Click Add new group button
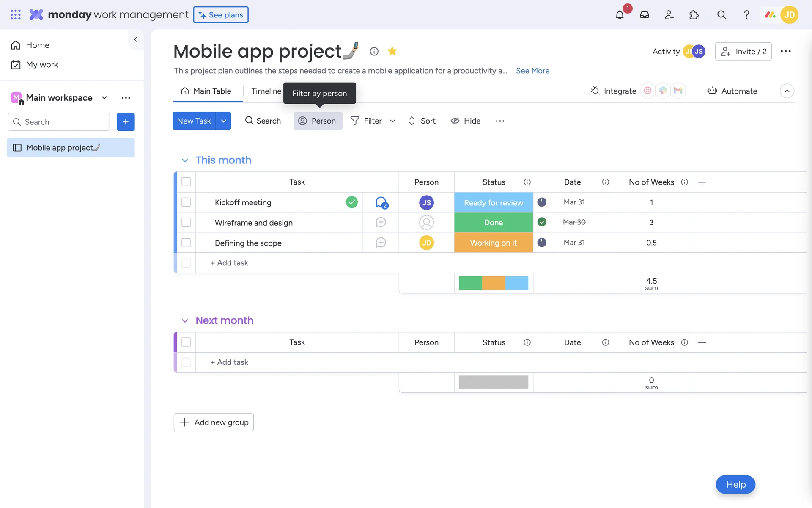The height and width of the screenshot is (508, 812). pyautogui.click(x=214, y=422)
